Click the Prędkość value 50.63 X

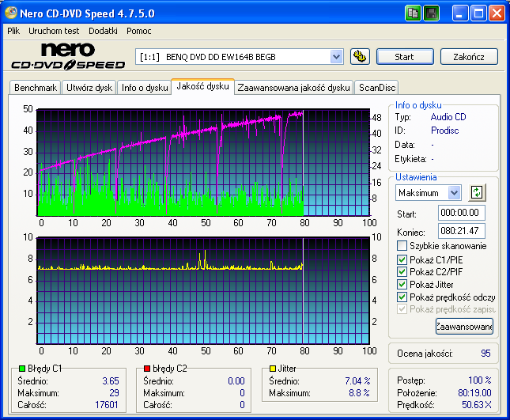tap(477, 405)
